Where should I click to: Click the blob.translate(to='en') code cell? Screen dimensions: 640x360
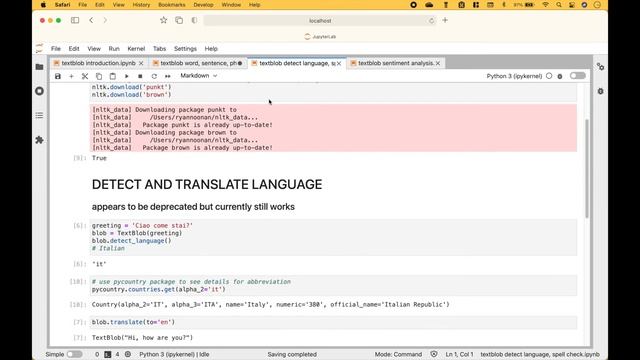(333, 322)
